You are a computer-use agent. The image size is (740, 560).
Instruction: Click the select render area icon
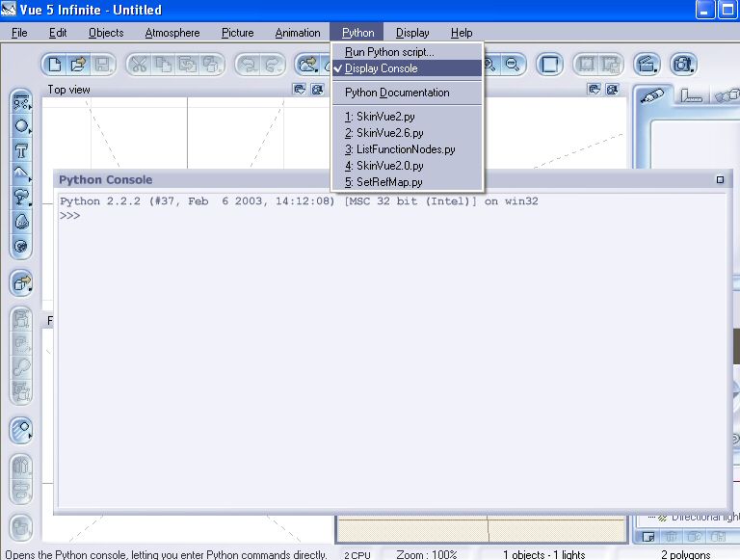[x=587, y=65]
